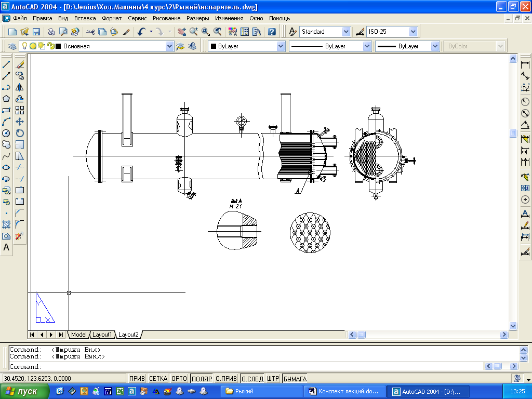Select the Ellipse drawing tool
Screen dimensions: 532x399
click(x=6, y=167)
